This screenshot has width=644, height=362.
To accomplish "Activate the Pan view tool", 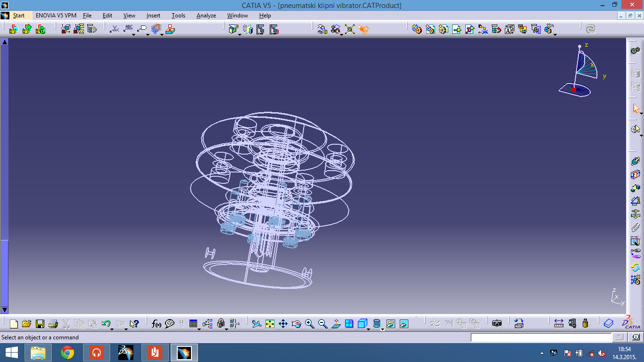I will [x=283, y=324].
